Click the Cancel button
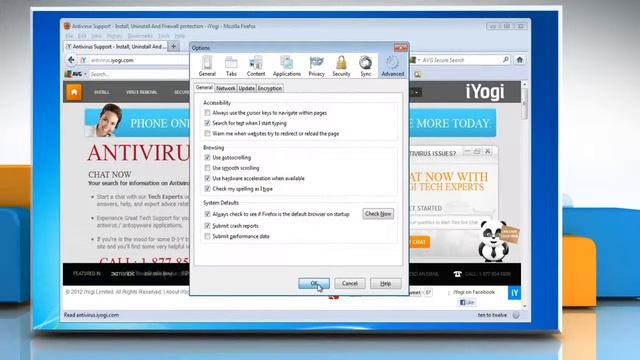This screenshot has height=360, width=640. pyautogui.click(x=350, y=283)
